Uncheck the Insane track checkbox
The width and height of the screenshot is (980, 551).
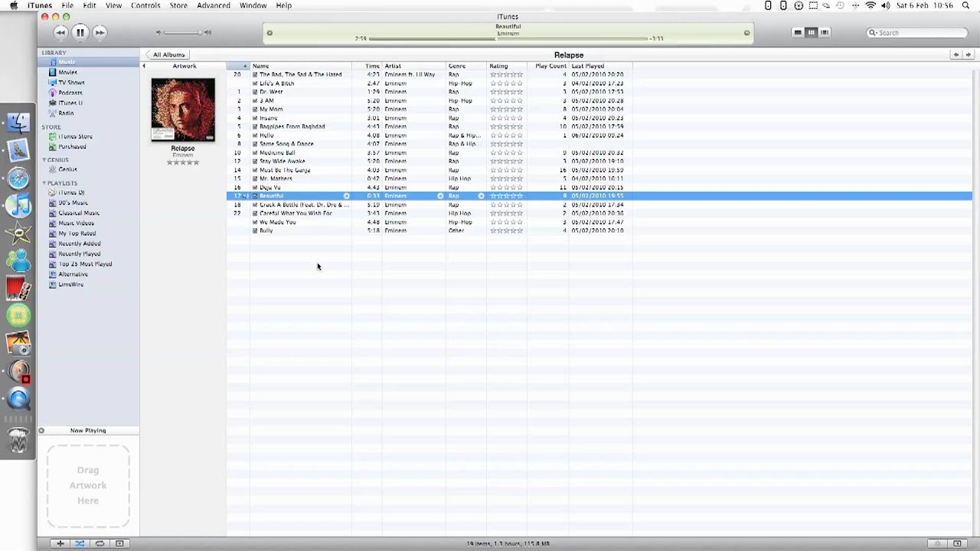point(255,118)
